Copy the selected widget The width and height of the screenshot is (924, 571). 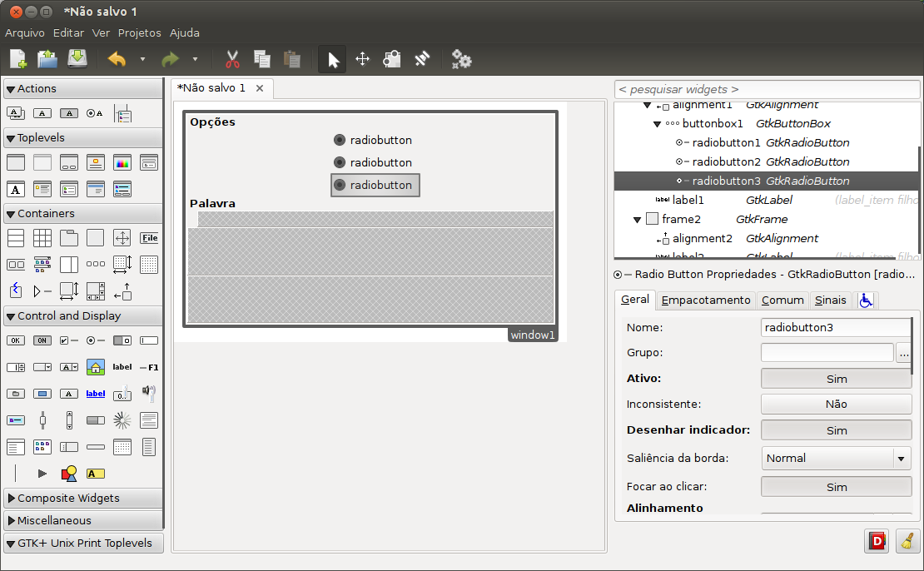(x=261, y=59)
